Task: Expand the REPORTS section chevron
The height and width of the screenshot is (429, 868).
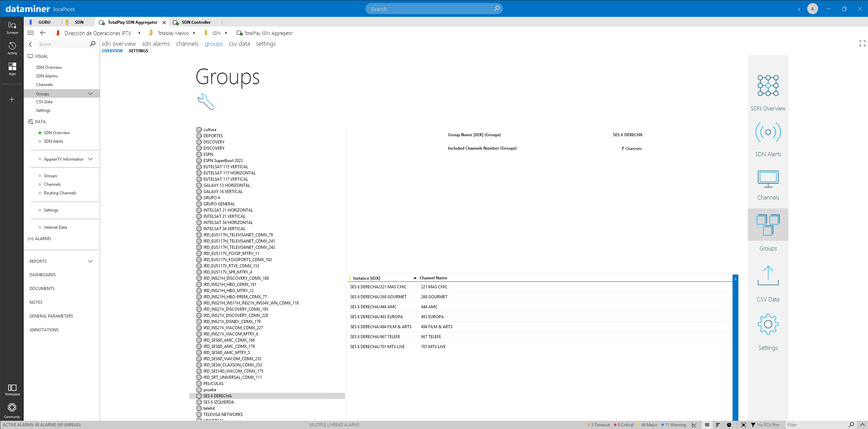Action: click(90, 261)
